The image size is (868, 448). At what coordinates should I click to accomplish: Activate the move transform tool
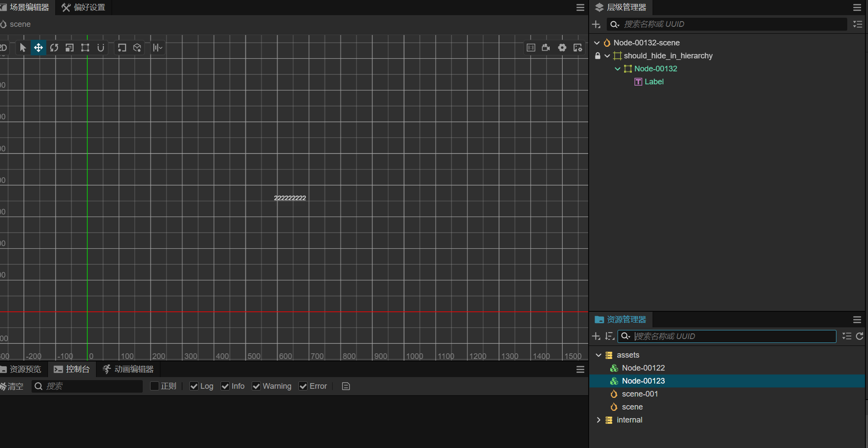click(x=38, y=48)
